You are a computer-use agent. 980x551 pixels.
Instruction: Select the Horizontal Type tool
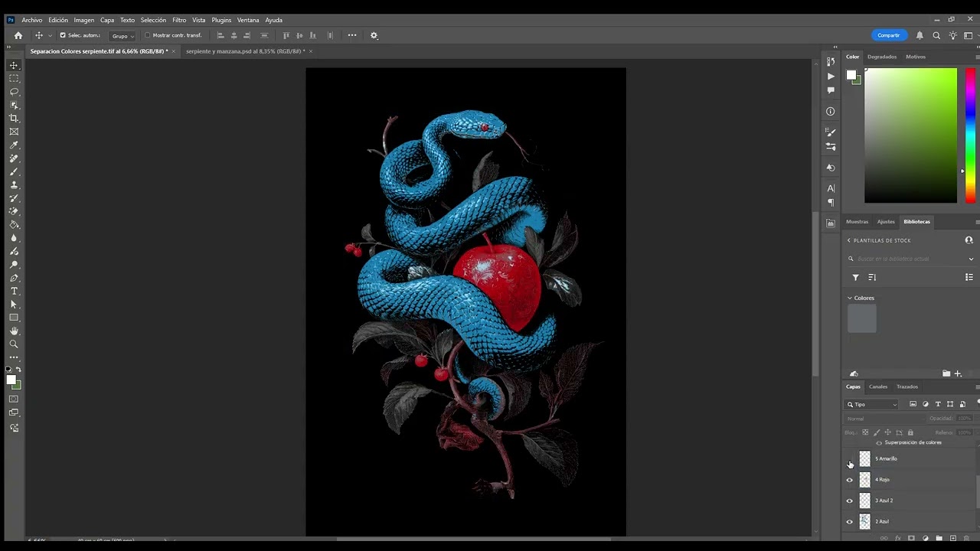pyautogui.click(x=14, y=291)
